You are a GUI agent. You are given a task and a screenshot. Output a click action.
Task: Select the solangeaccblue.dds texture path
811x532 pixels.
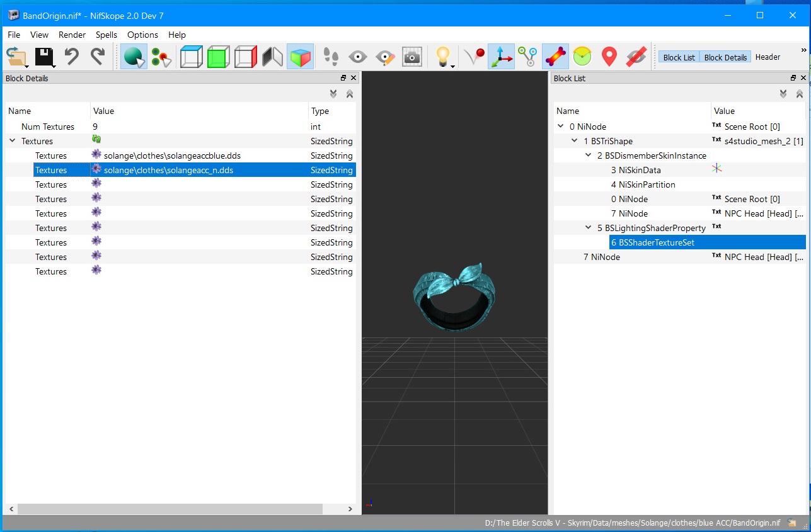pyautogui.click(x=172, y=156)
